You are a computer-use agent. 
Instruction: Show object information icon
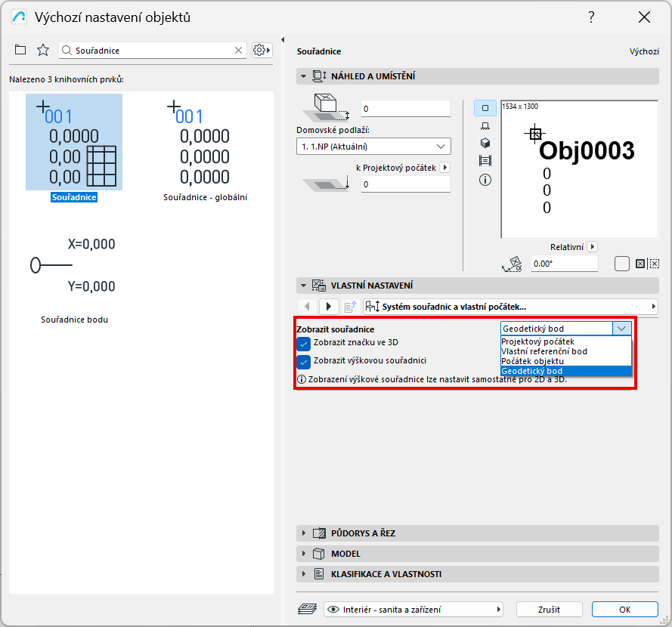[x=485, y=180]
